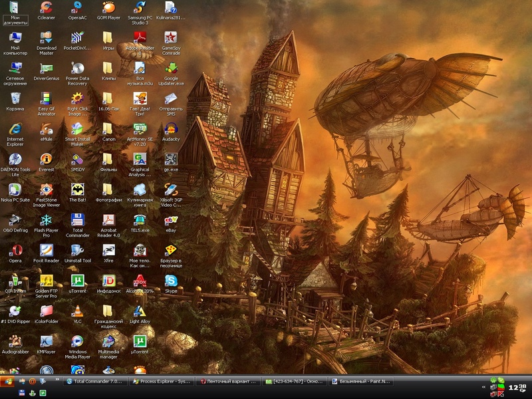The image size is (532, 399).
Task: Click the Фильмы folder icon
Action: (x=108, y=159)
